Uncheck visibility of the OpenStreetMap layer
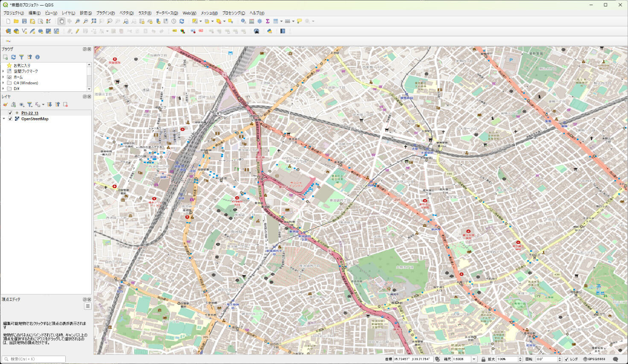 10,119
